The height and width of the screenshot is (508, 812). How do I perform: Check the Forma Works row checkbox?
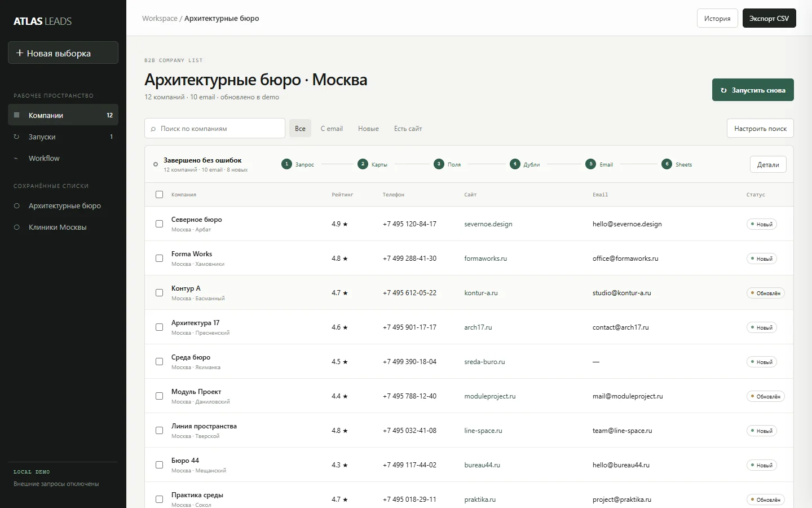pos(159,259)
